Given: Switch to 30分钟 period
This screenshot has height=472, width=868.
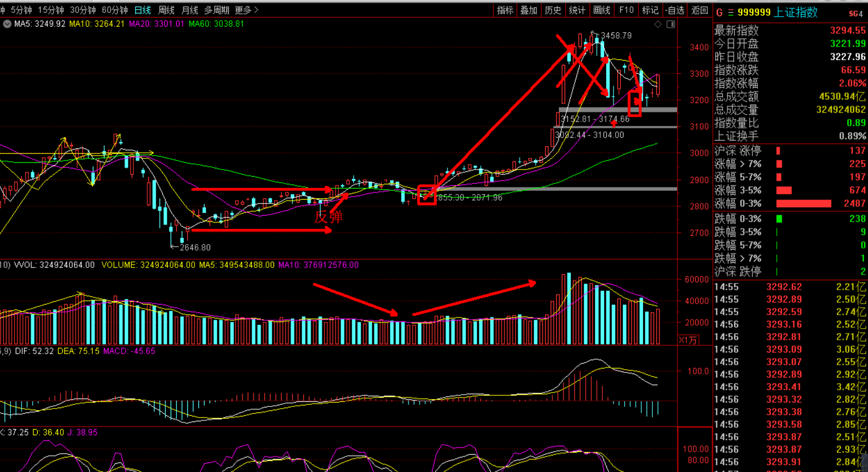Looking at the screenshot, I should click(83, 10).
